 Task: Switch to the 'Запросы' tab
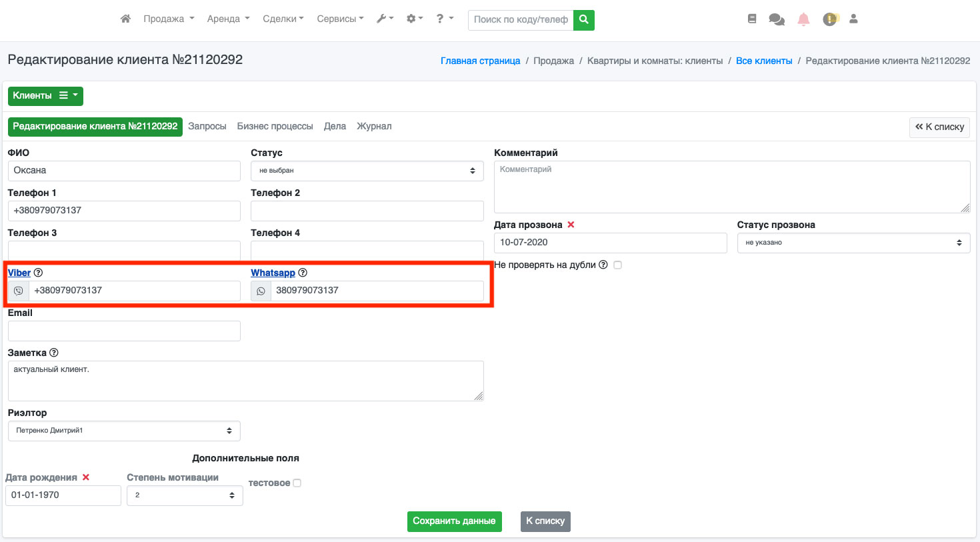click(x=207, y=126)
